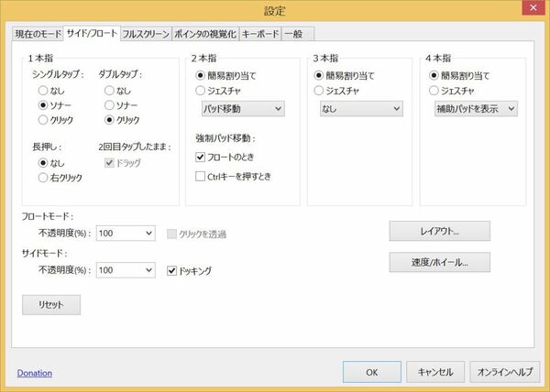Select the サイド/フロート tab

click(x=92, y=33)
